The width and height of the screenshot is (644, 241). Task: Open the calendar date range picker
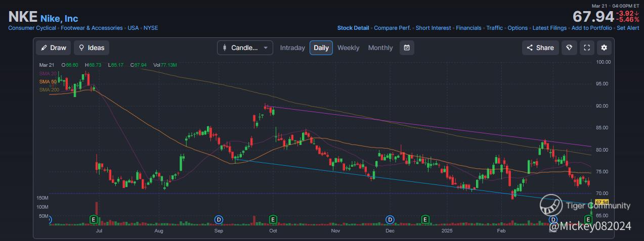click(x=407, y=48)
